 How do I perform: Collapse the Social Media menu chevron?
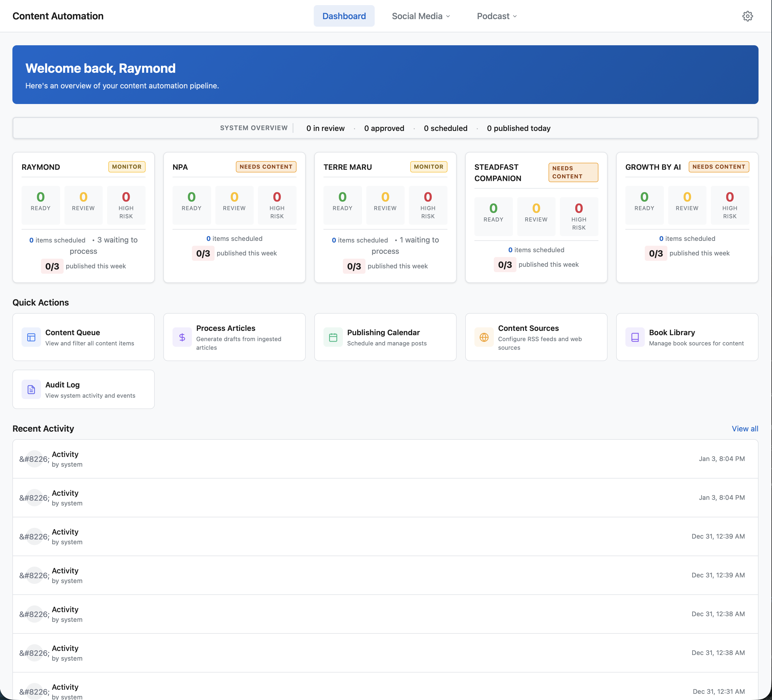click(x=448, y=17)
